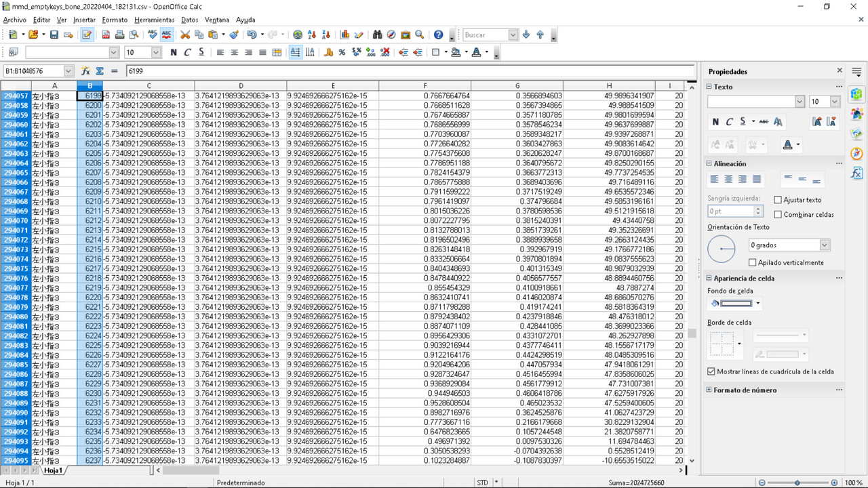Open Borde de celda dropdown arrow
The height and width of the screenshot is (488, 868).
pos(739,344)
